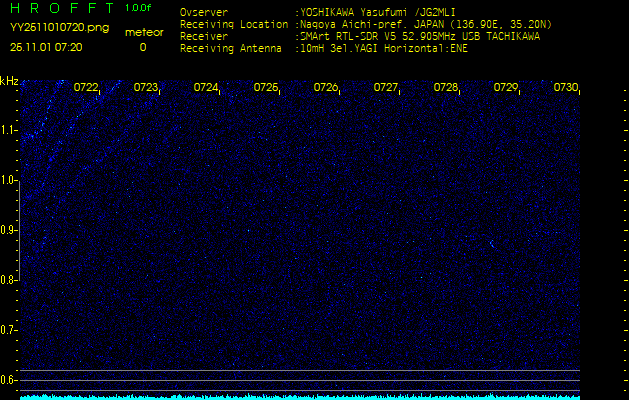This screenshot has width=629, height=400.
Task: Click the 1.0 frequency axis label
Action: pyautogui.click(x=9, y=180)
